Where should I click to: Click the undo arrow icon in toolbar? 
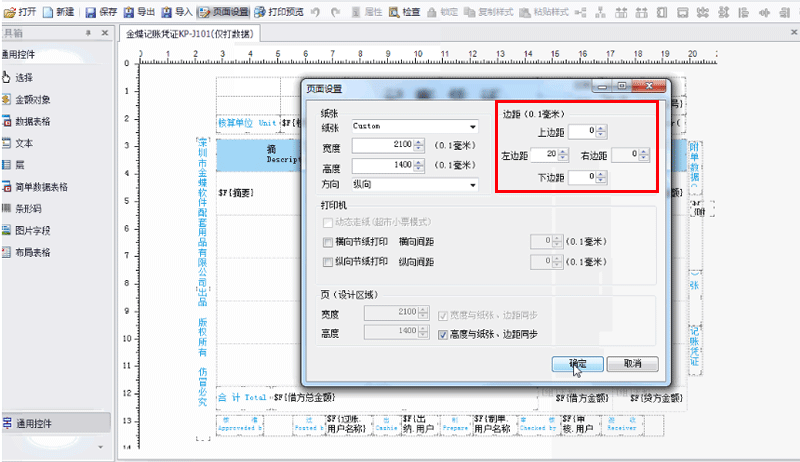315,12
